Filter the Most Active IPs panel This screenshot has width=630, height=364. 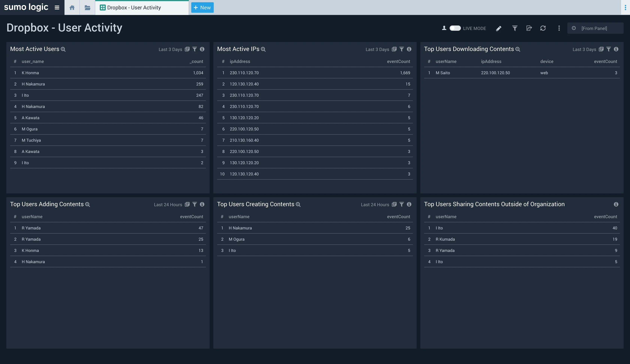pyautogui.click(x=401, y=49)
